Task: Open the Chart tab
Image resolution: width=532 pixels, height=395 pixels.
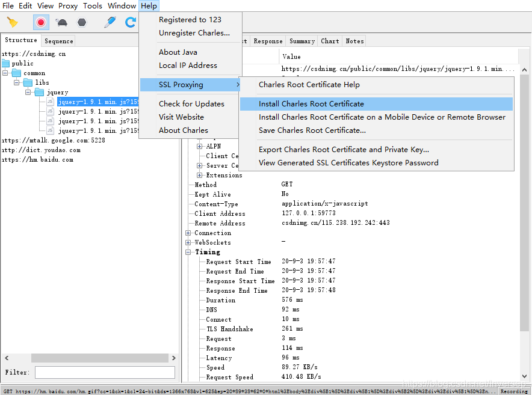Action: coord(330,41)
